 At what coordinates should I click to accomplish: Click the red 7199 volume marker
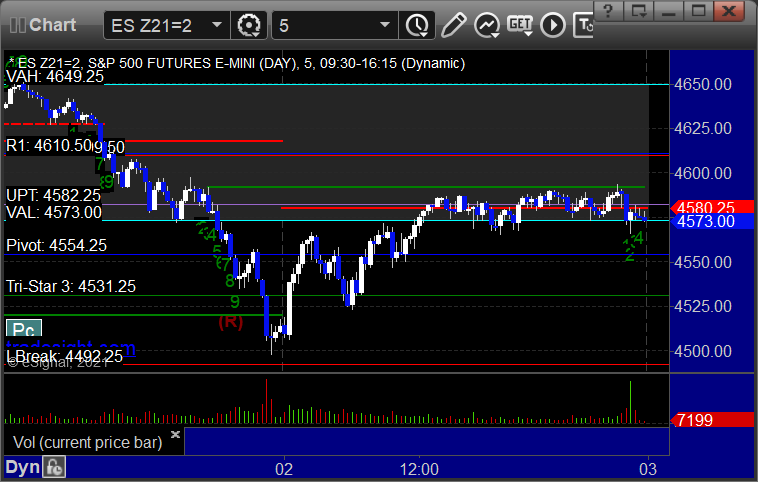[712, 420]
